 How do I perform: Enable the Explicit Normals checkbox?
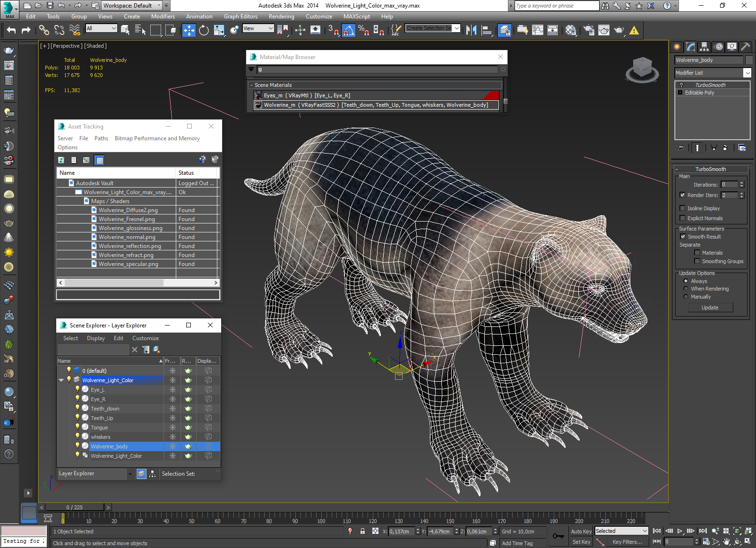pyautogui.click(x=682, y=218)
